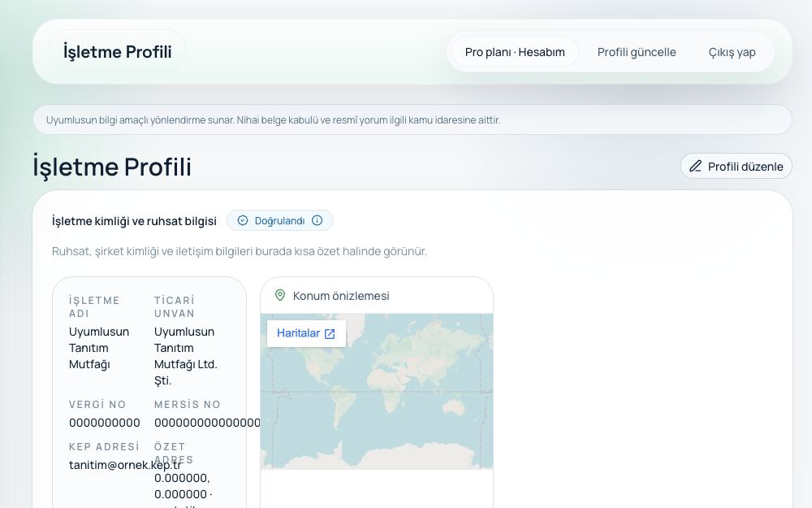Click the large İşletme Profili page heading
This screenshot has width=812, height=508.
pyautogui.click(x=112, y=167)
